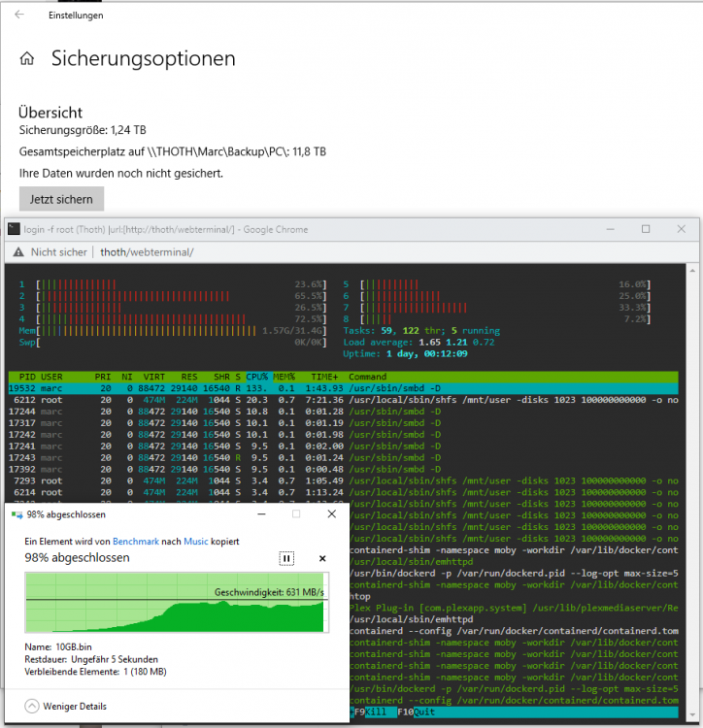Open the Music destination folder link
This screenshot has width=703, height=728.
[x=196, y=542]
